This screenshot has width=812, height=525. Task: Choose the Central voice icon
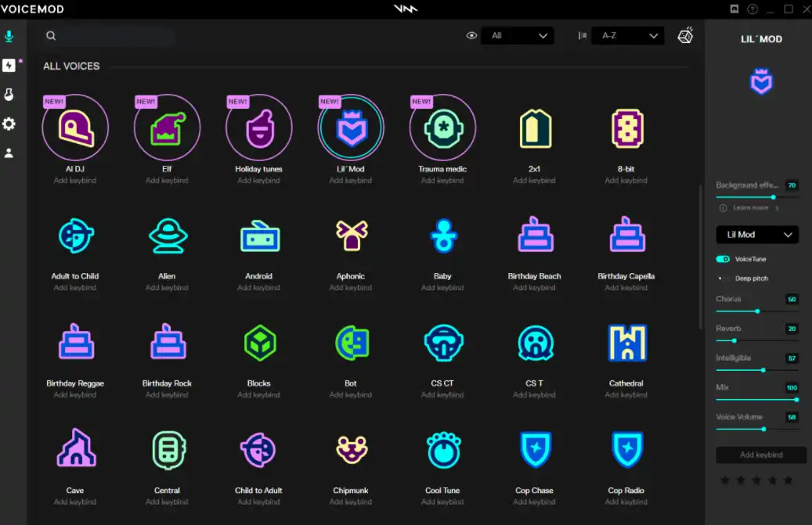[x=169, y=450]
